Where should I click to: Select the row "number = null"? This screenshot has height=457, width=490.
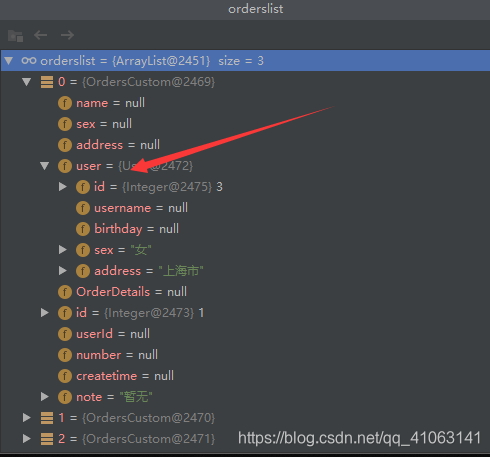pos(245,355)
